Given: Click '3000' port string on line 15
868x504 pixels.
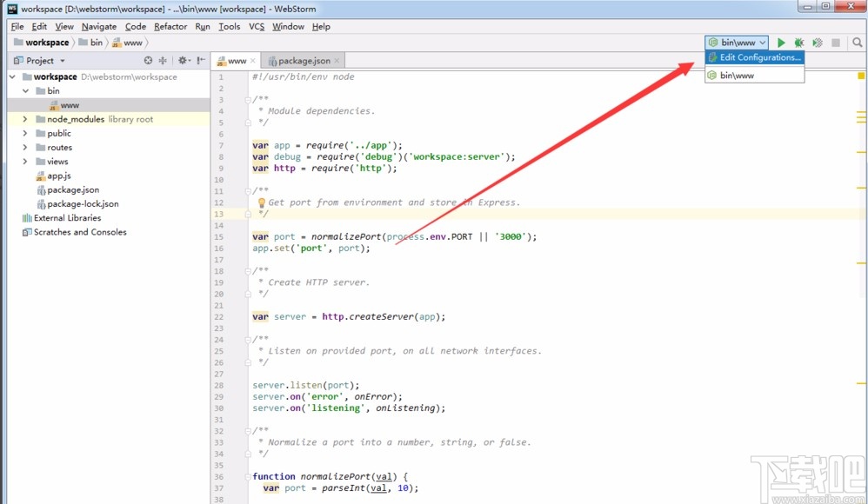Looking at the screenshot, I should pos(511,236).
